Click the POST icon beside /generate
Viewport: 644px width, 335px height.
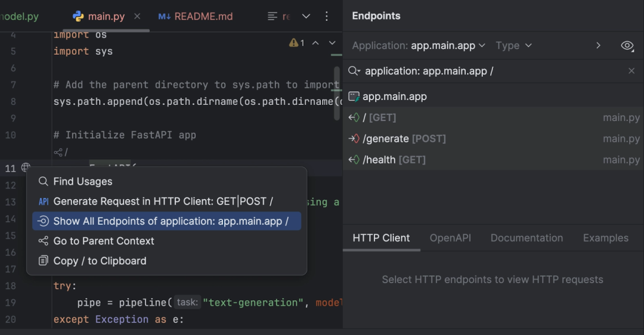click(354, 139)
